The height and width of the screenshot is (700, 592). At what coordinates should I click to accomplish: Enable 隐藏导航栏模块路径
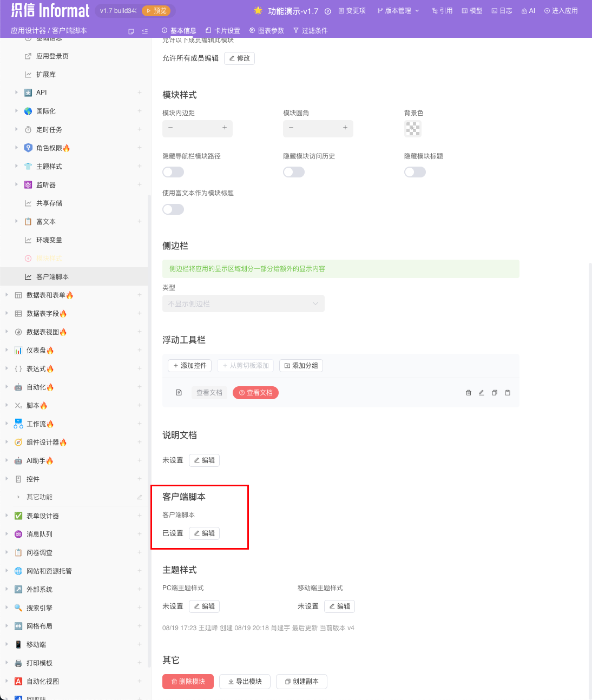(x=173, y=171)
